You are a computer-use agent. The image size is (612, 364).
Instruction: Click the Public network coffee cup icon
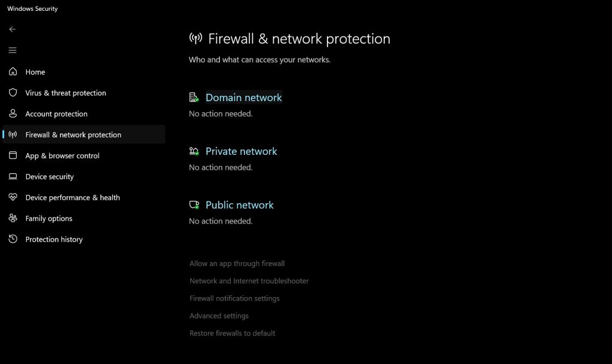[194, 205]
